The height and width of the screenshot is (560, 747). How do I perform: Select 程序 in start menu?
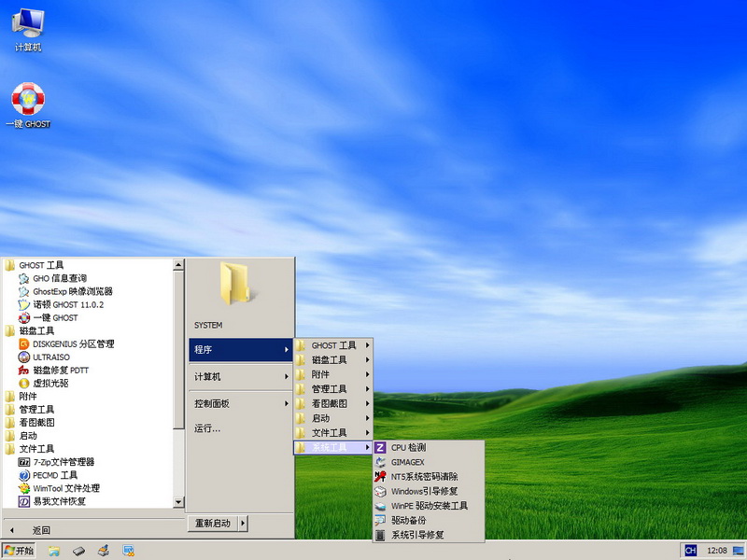[x=241, y=349]
